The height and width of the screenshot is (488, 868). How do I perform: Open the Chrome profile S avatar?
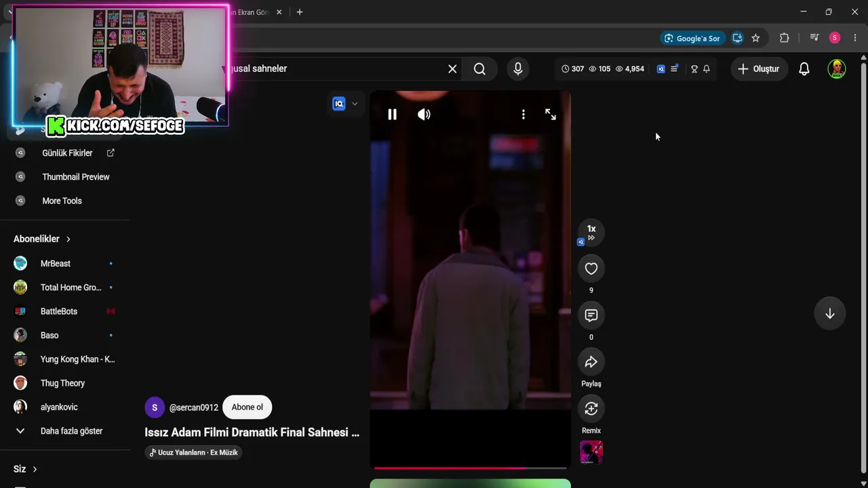tap(835, 38)
